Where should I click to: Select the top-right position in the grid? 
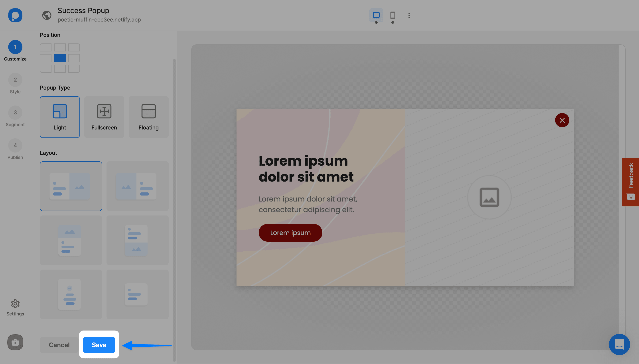74,47
